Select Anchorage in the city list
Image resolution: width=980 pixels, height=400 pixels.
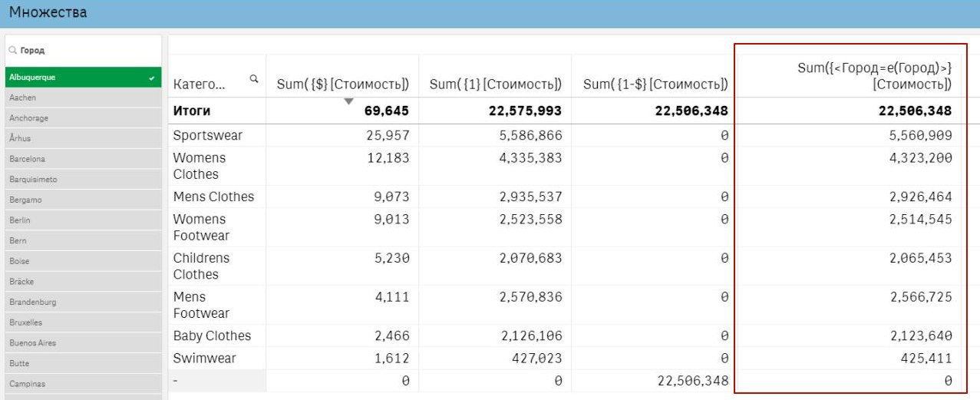[83, 118]
